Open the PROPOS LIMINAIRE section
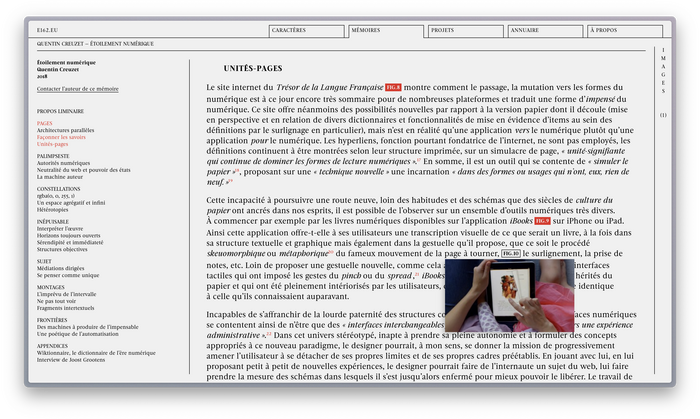This screenshot has width=700, height=419. (60, 111)
